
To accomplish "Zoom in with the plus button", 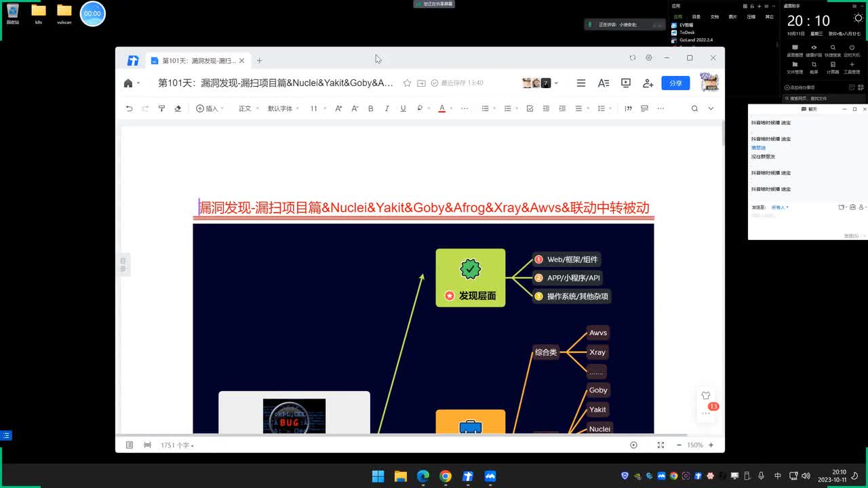I will click(711, 445).
